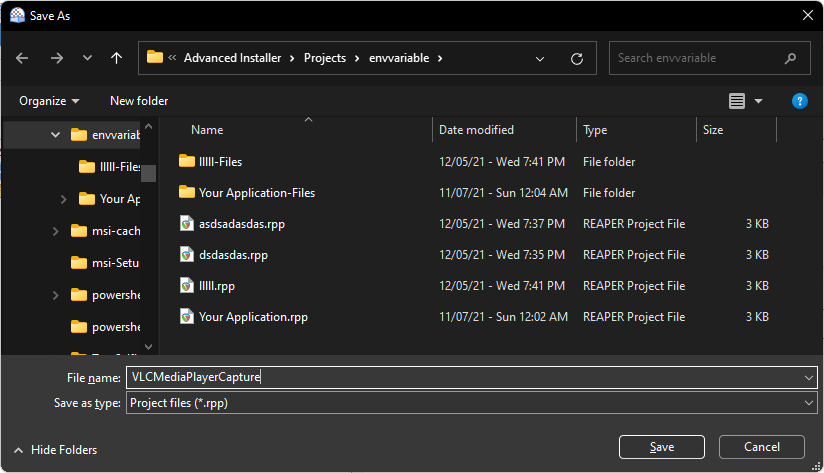
Task: Open the Organize menu
Action: (x=49, y=101)
